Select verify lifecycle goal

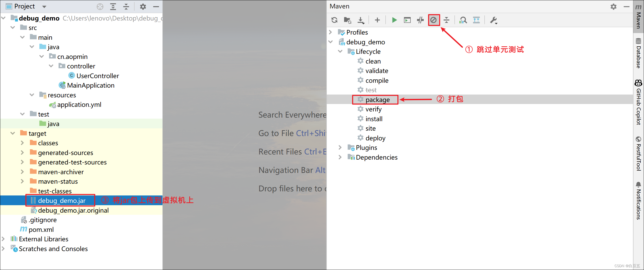coord(373,109)
